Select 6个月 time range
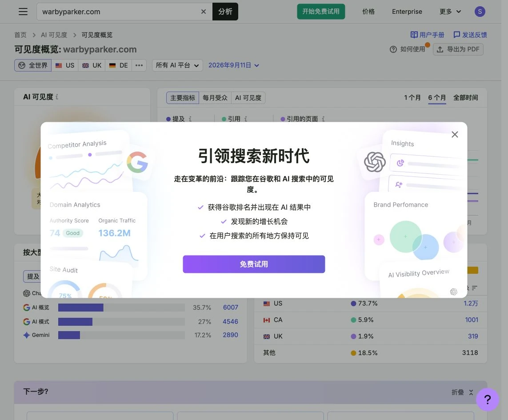The width and height of the screenshot is (508, 420). coord(437,97)
